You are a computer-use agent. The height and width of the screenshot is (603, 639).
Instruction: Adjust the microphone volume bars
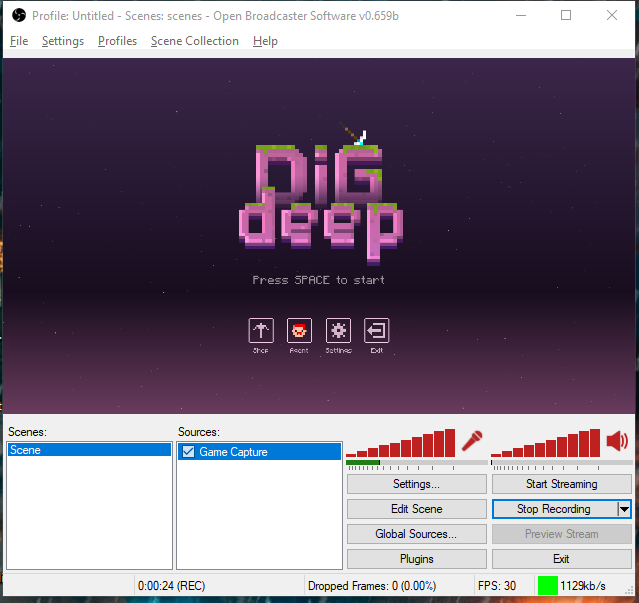coord(401,443)
